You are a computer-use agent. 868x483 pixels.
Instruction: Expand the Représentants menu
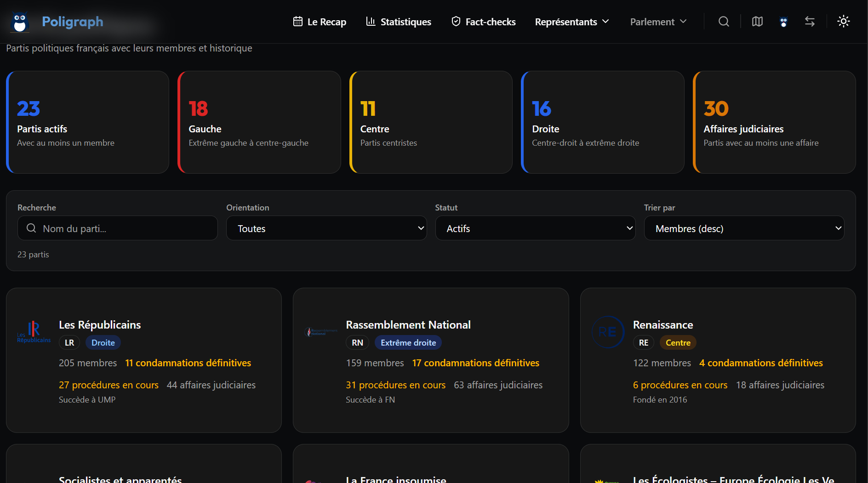[571, 22]
